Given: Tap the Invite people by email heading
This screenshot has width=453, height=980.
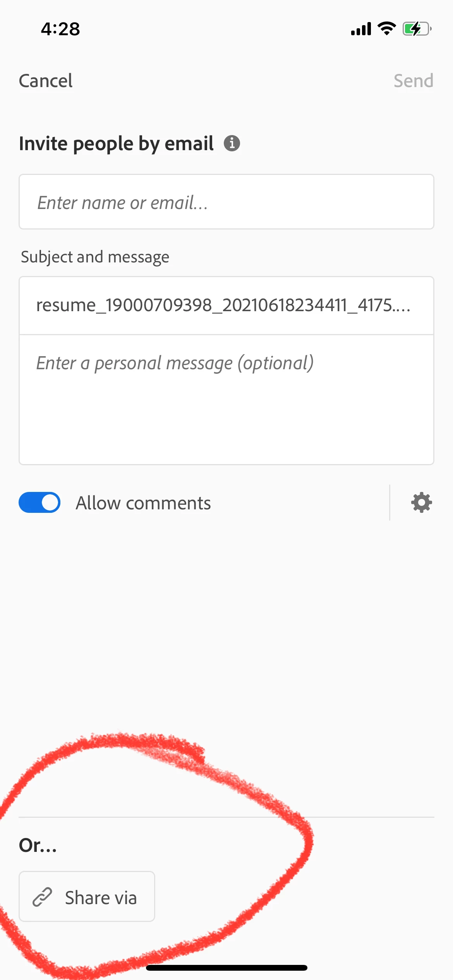Looking at the screenshot, I should click(116, 144).
